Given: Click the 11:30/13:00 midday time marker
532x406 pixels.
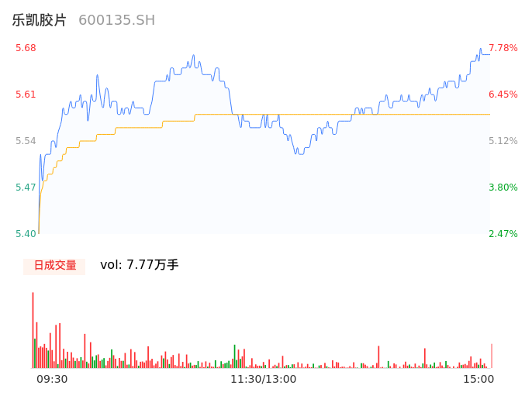Looking at the screenshot, I should 263,379.
